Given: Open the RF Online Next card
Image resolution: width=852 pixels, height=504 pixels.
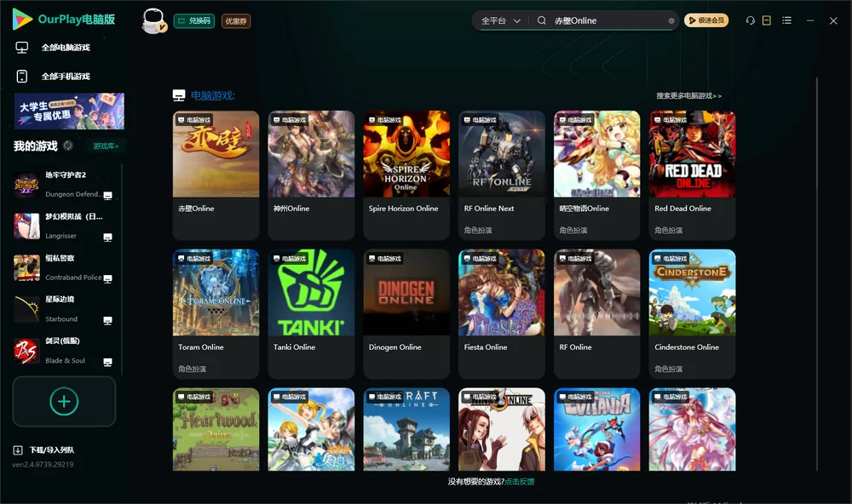Looking at the screenshot, I should (x=502, y=175).
